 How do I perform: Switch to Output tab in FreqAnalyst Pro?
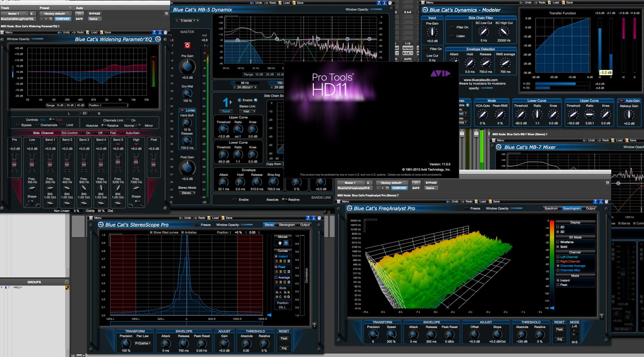(590, 208)
